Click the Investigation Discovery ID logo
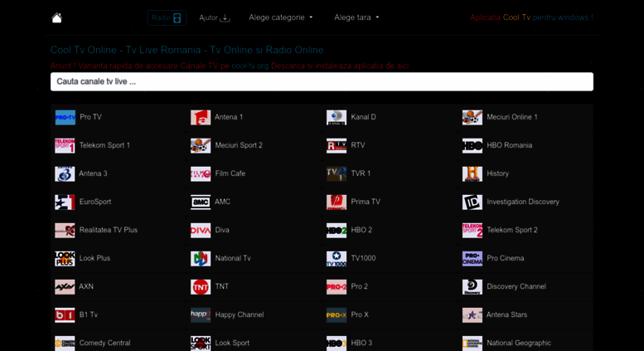 click(x=472, y=202)
